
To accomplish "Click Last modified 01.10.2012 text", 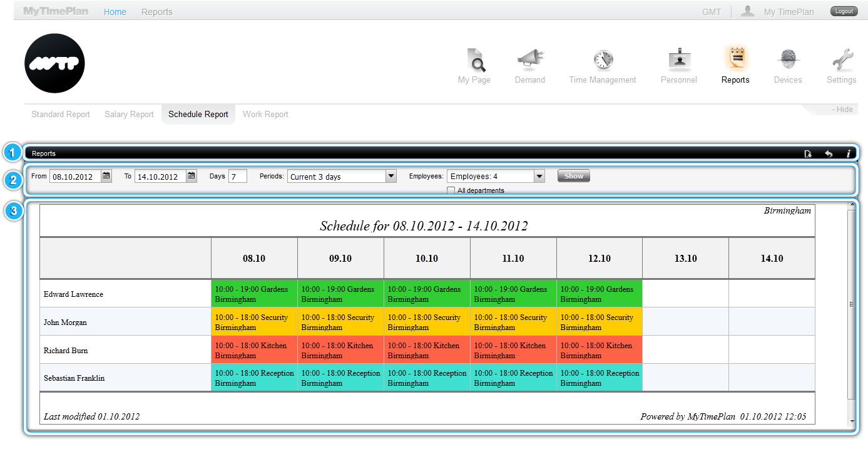I will point(92,416).
